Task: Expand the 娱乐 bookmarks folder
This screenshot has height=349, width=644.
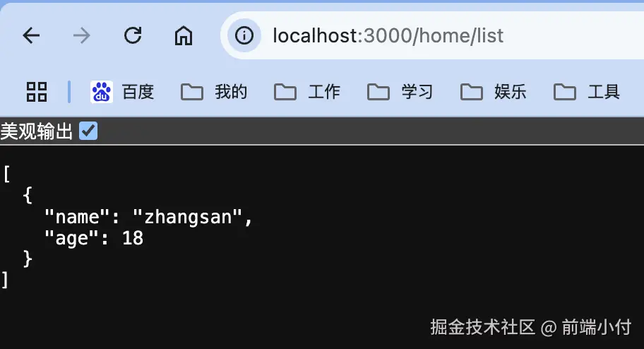Action: [494, 92]
